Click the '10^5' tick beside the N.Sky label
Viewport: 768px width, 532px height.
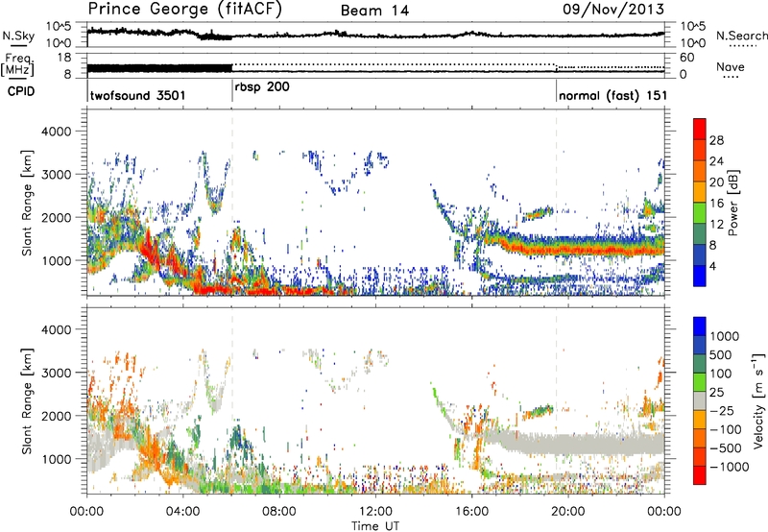[59, 27]
